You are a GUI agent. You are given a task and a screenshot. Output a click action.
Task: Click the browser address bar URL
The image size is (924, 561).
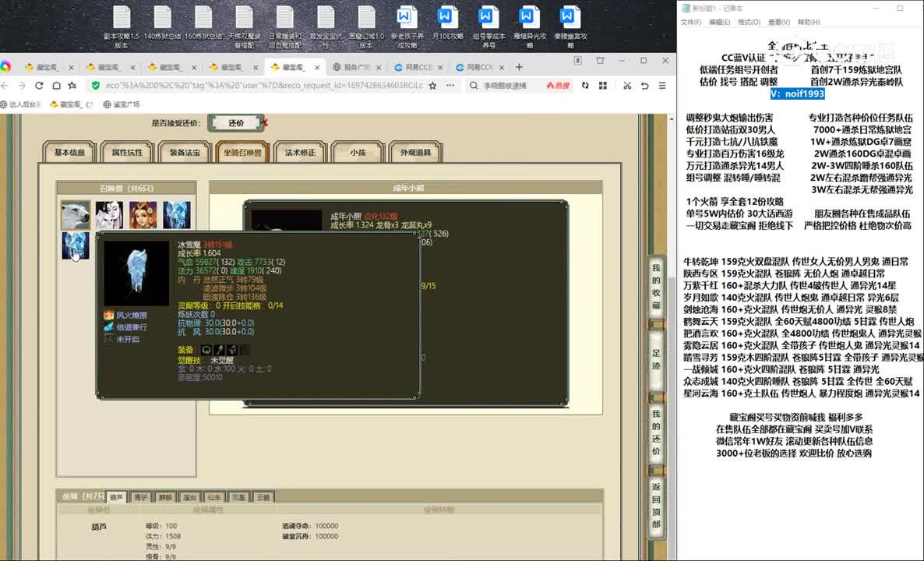tap(264, 86)
